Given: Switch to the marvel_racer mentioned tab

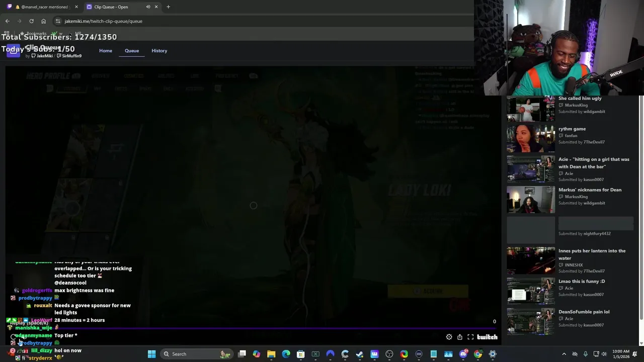Looking at the screenshot, I should [42, 7].
